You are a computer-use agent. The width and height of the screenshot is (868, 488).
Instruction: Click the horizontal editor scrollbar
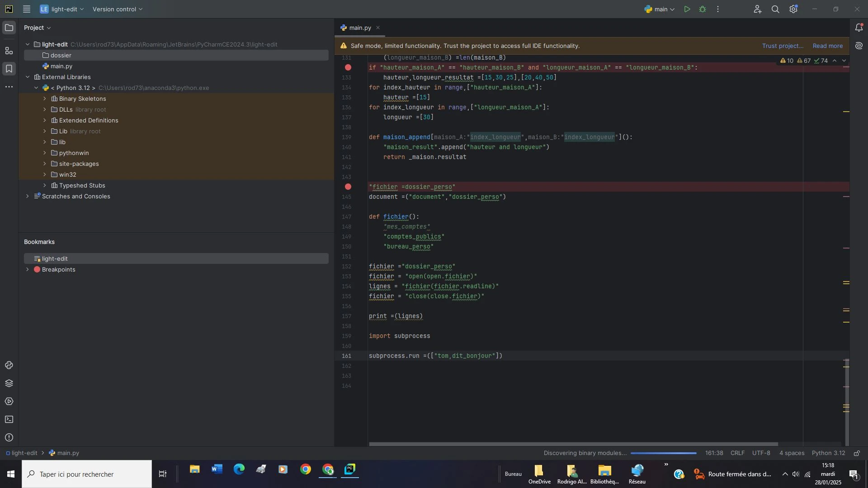tap(573, 444)
